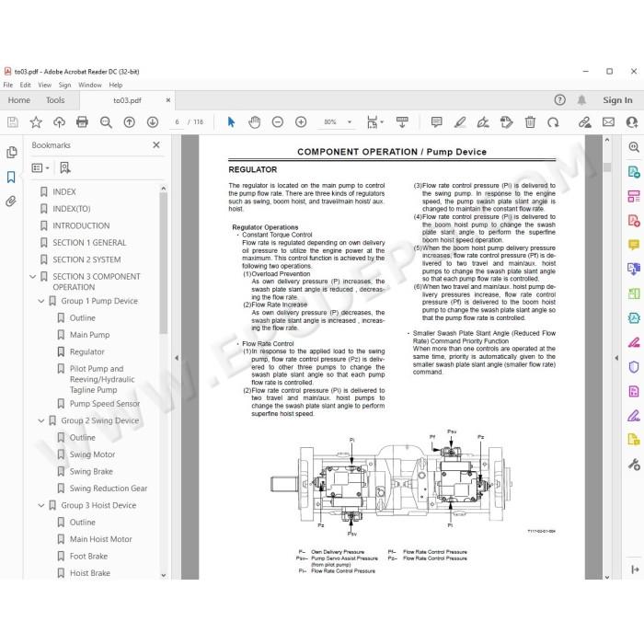The image size is (644, 644).
Task: Open the INTRODUCTION bookmark
Action: [x=81, y=225]
